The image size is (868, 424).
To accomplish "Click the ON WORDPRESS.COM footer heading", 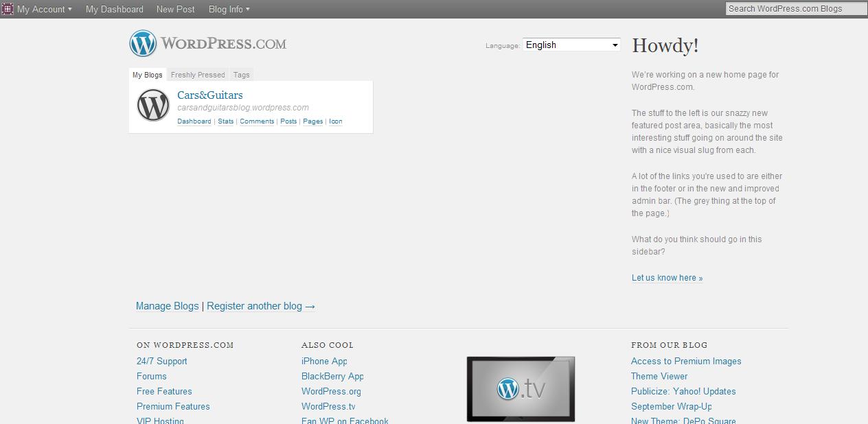I will [x=185, y=345].
